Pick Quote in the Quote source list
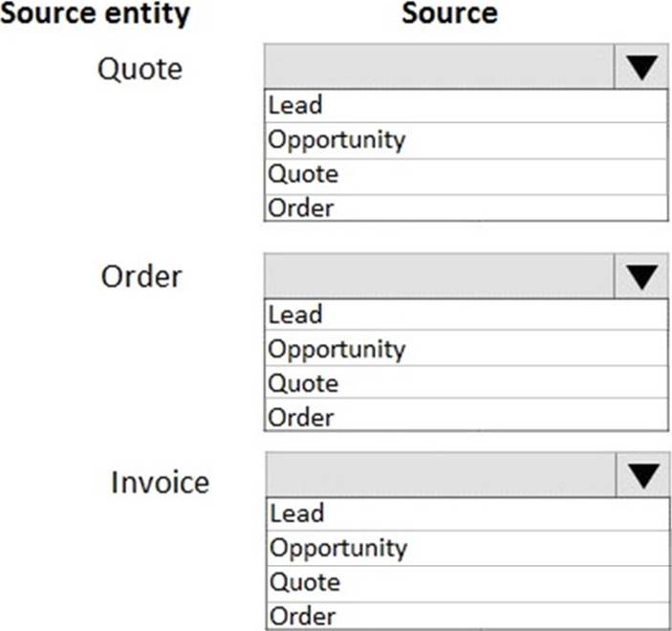This screenshot has width=672, height=631. coord(466,174)
